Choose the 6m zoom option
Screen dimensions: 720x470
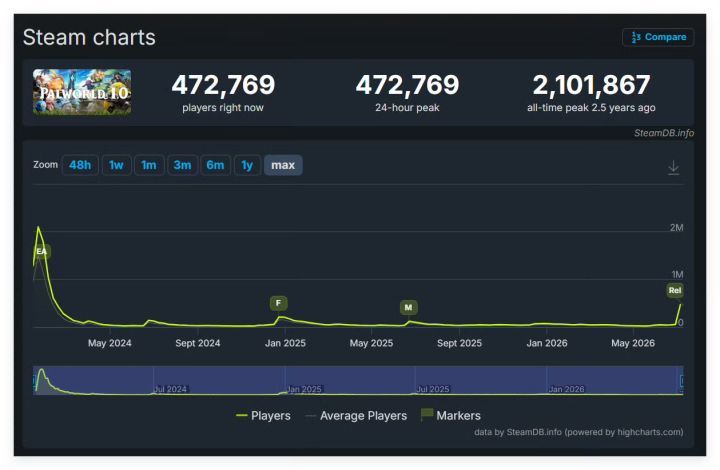click(215, 165)
